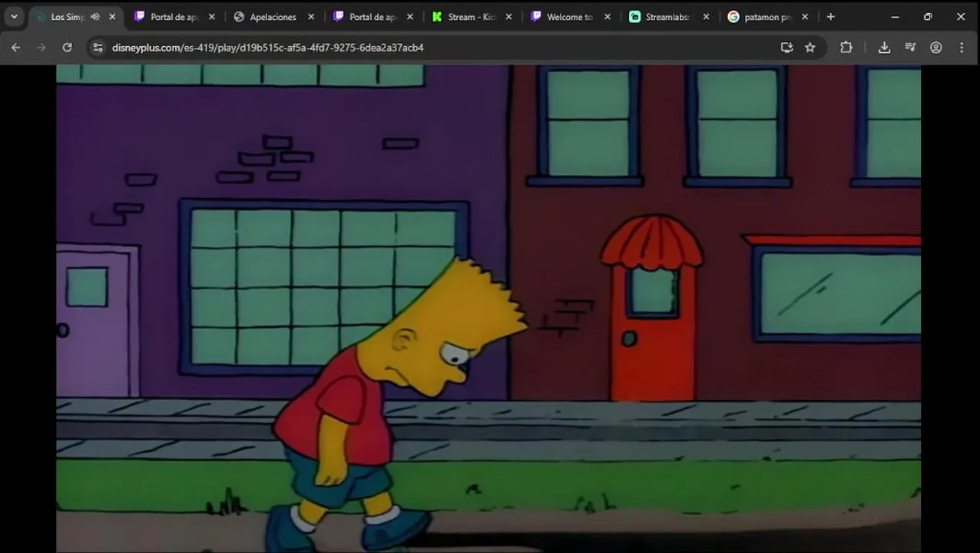Screen dimensions: 980x553
Task: Open the Downloads icon
Action: pyautogui.click(x=884, y=48)
